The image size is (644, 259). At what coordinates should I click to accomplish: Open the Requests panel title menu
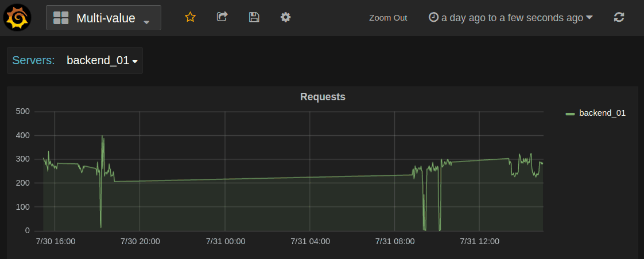point(323,97)
